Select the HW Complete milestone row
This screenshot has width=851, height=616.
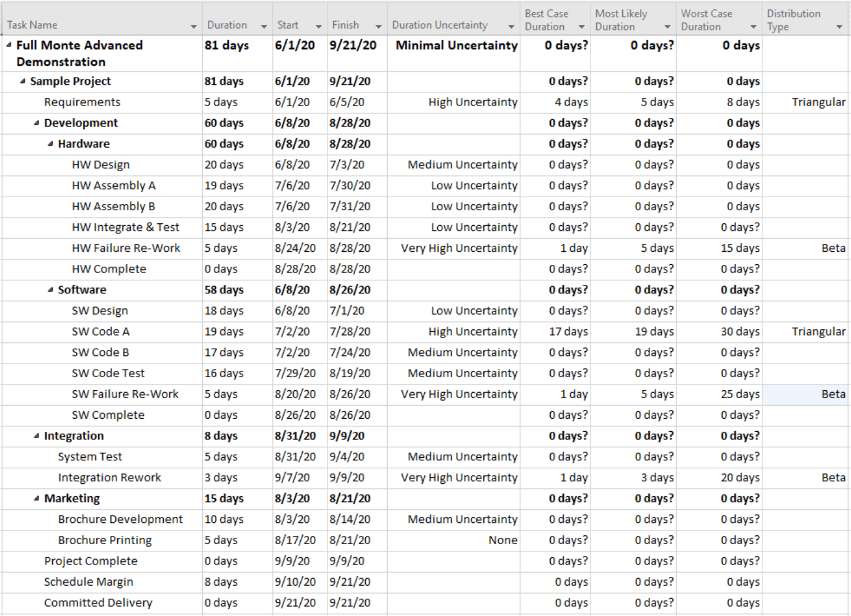pyautogui.click(x=109, y=269)
